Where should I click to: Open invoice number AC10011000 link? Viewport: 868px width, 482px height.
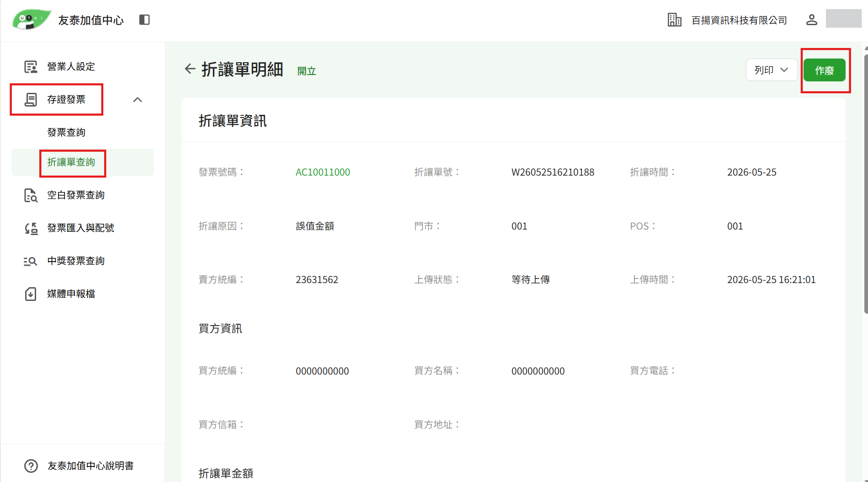[323, 172]
